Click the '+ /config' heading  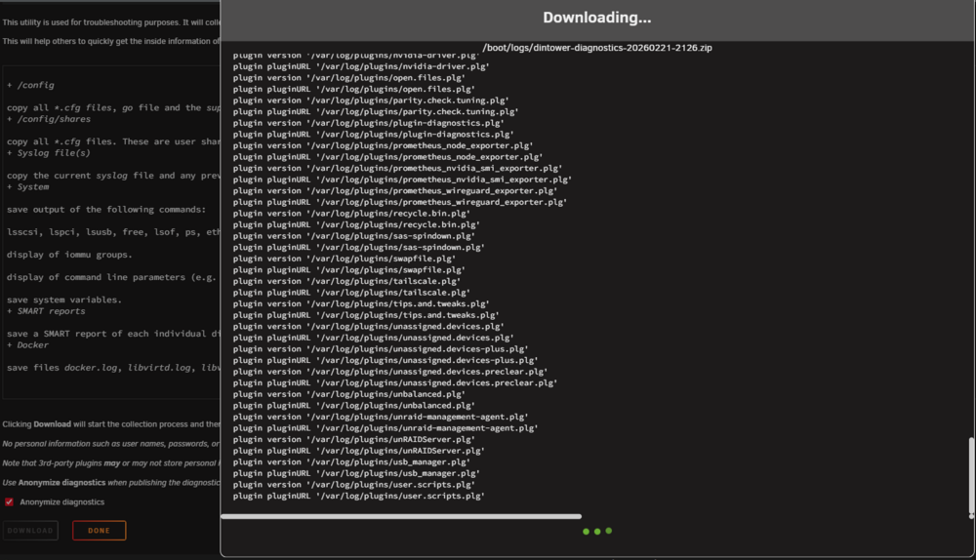30,85
